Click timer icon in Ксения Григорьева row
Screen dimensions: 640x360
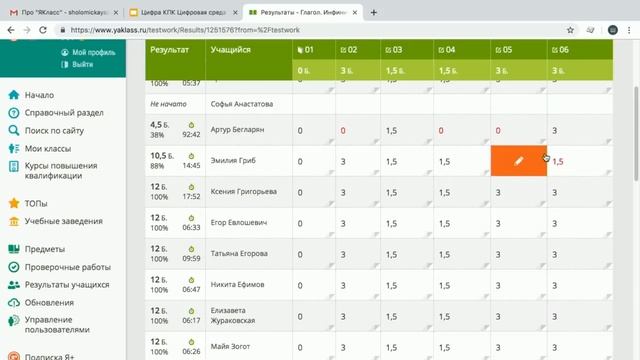(191, 187)
